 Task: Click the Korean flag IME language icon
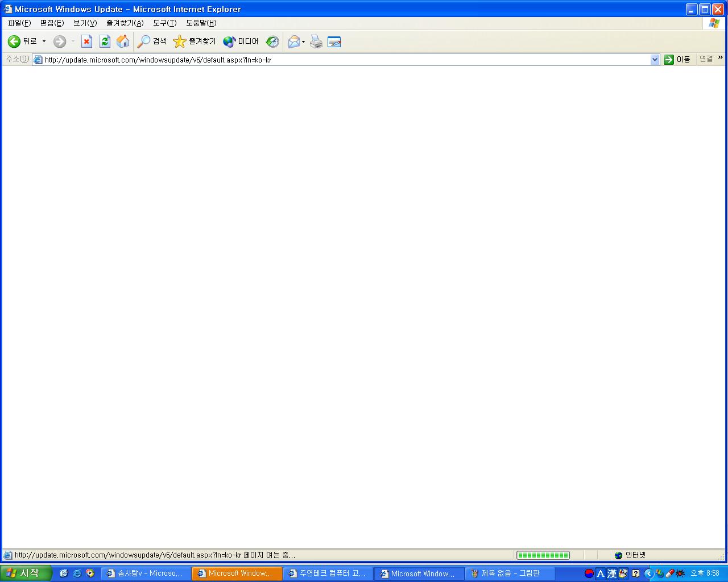(589, 573)
